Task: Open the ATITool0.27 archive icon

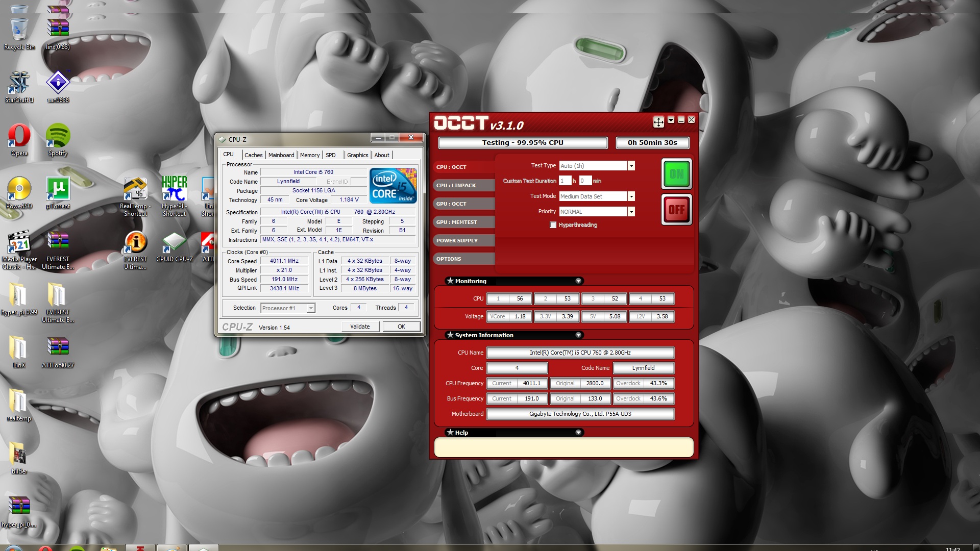Action: coord(58,352)
